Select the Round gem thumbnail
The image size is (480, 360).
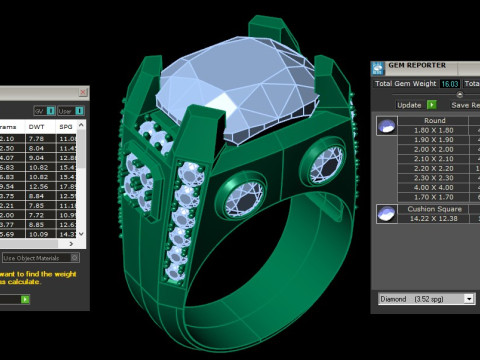pos(387,126)
